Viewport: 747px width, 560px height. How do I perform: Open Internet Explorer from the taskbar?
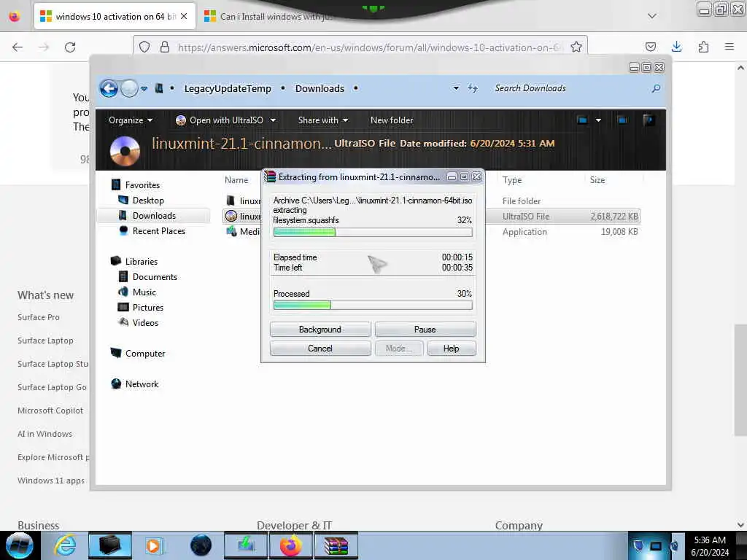tap(65, 545)
